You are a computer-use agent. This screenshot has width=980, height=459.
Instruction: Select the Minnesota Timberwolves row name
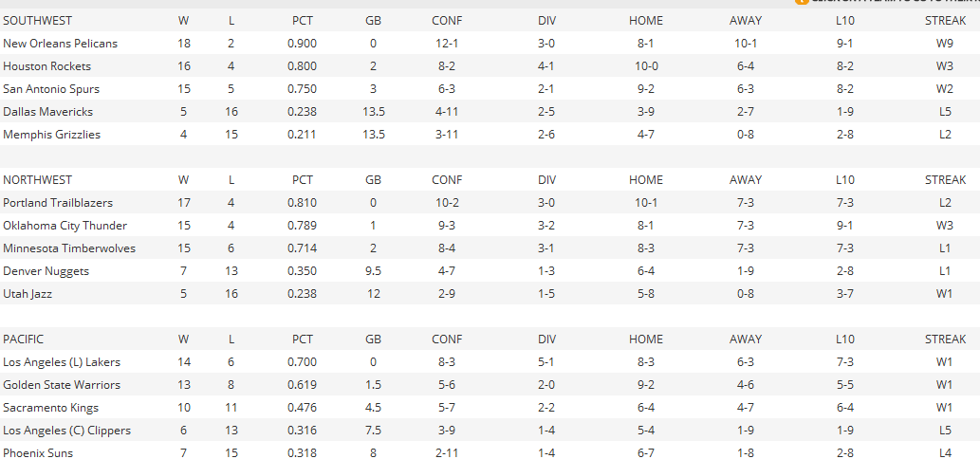pyautogui.click(x=69, y=248)
